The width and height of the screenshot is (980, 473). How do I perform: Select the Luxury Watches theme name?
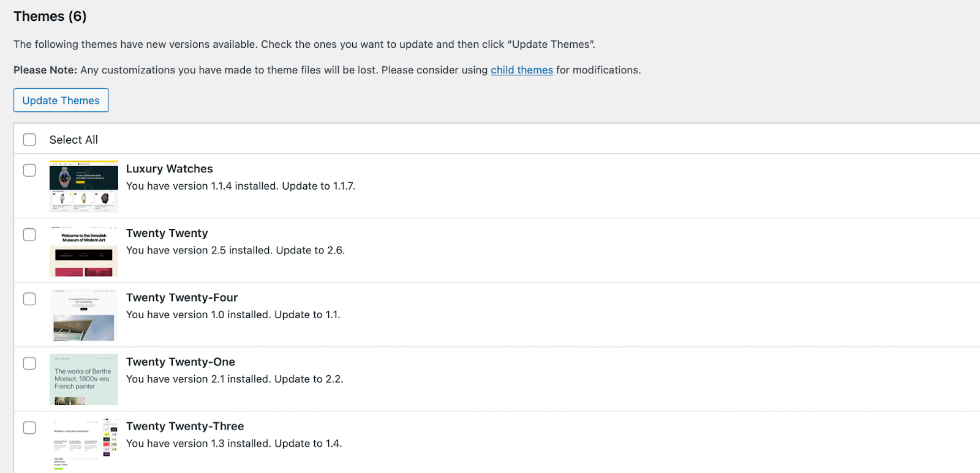[x=169, y=168]
